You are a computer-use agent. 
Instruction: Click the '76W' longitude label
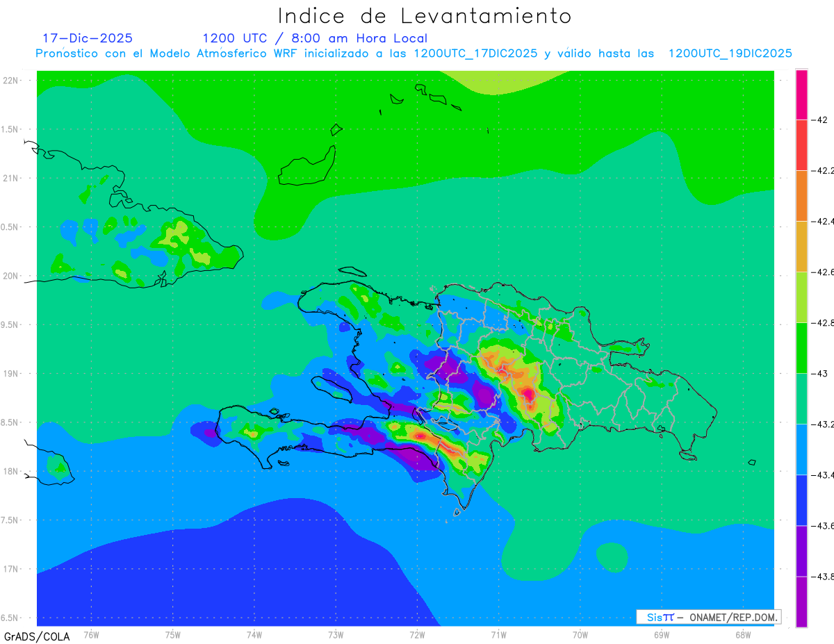point(91,635)
